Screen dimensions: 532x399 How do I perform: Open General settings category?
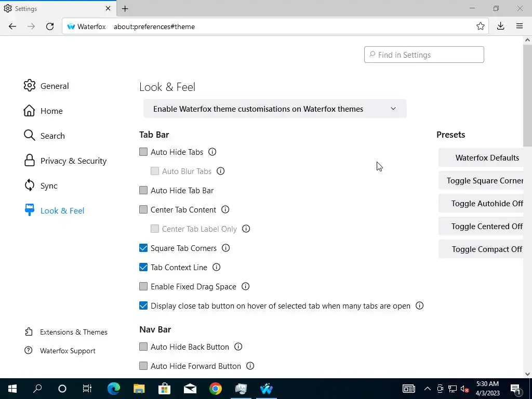coord(46,86)
